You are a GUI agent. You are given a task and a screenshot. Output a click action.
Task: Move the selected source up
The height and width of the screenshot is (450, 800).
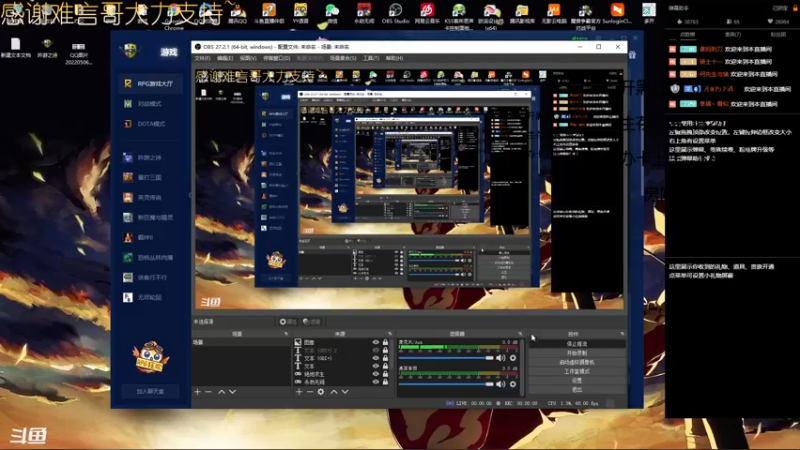[x=334, y=392]
